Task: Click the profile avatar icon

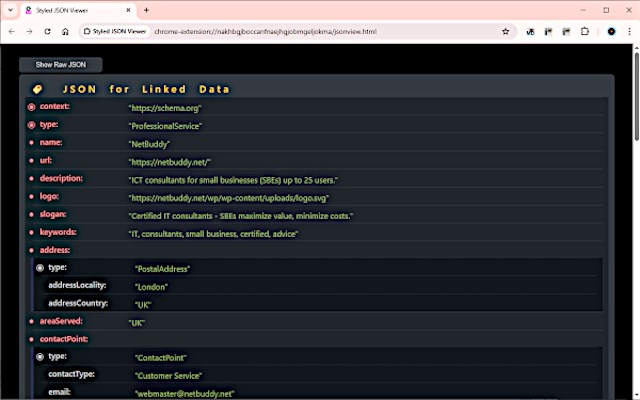Action: [x=611, y=31]
